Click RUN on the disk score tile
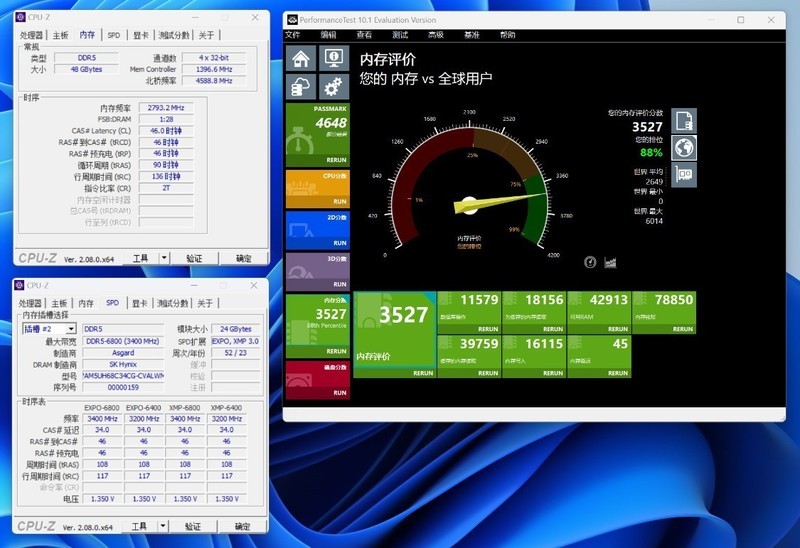Viewport: 800px width, 548px height. pyautogui.click(x=340, y=393)
